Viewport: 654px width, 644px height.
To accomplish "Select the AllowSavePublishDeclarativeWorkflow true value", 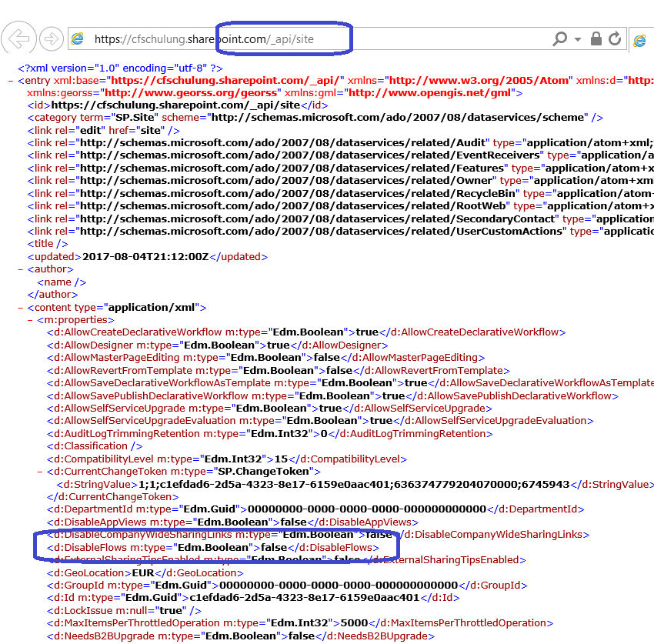I will (393, 395).
